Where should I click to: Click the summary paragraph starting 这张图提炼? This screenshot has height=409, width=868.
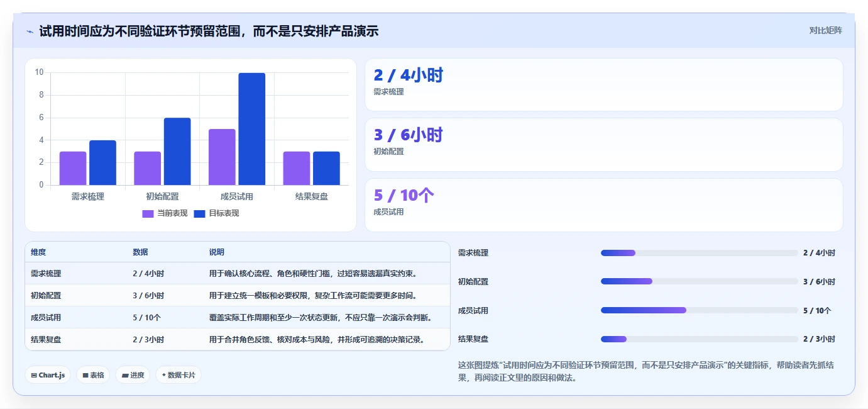[646, 372]
